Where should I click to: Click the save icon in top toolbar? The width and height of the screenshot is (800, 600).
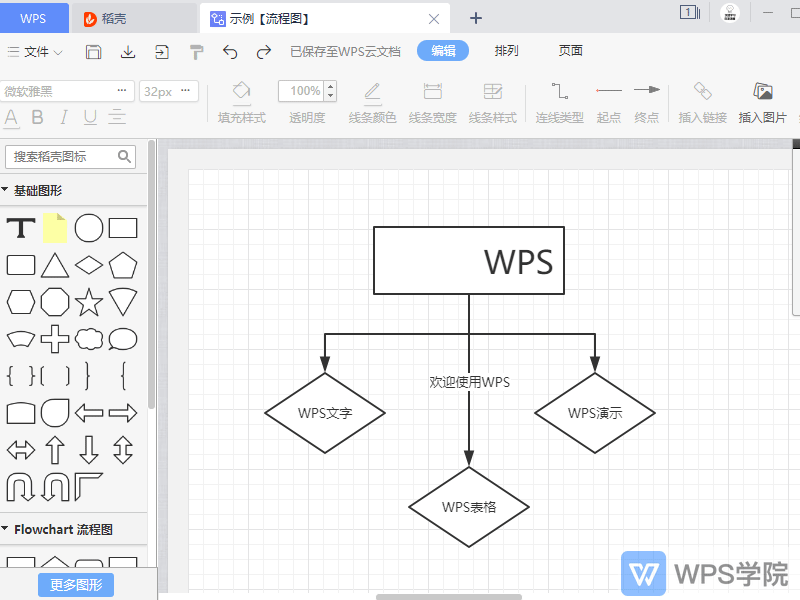[x=93, y=52]
